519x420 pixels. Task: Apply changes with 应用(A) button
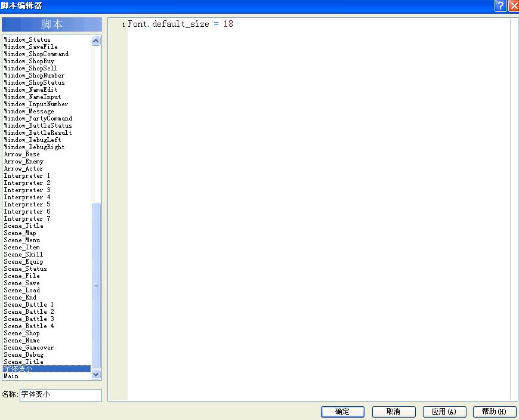pos(444,412)
